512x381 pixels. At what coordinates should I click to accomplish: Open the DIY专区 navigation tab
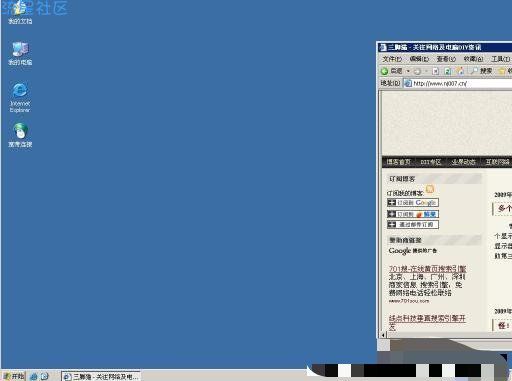(430, 162)
